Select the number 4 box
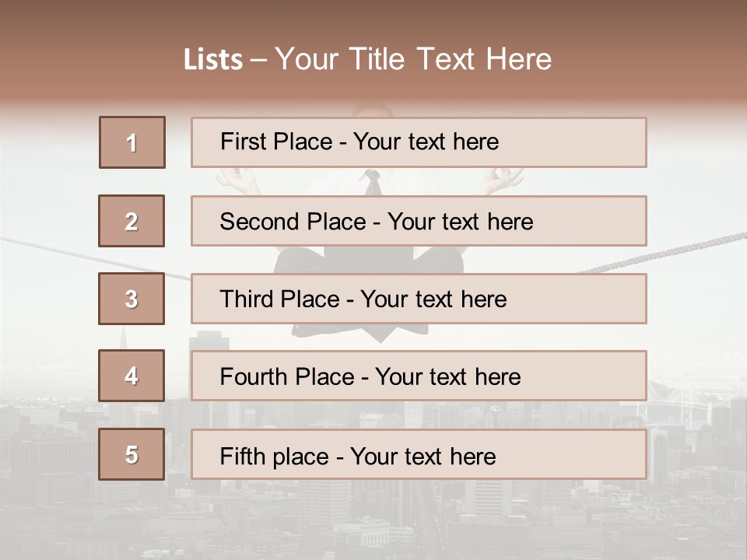 tap(132, 376)
